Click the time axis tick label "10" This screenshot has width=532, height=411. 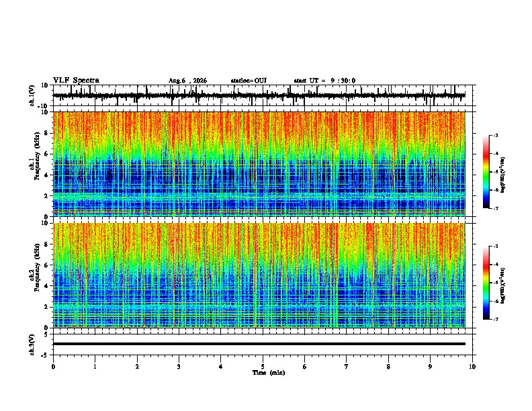[x=472, y=367]
